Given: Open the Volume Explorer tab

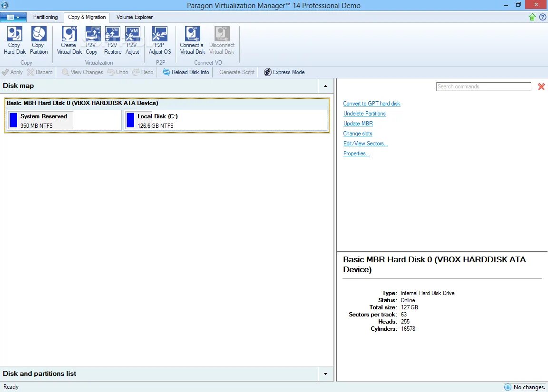Looking at the screenshot, I should pyautogui.click(x=134, y=17).
